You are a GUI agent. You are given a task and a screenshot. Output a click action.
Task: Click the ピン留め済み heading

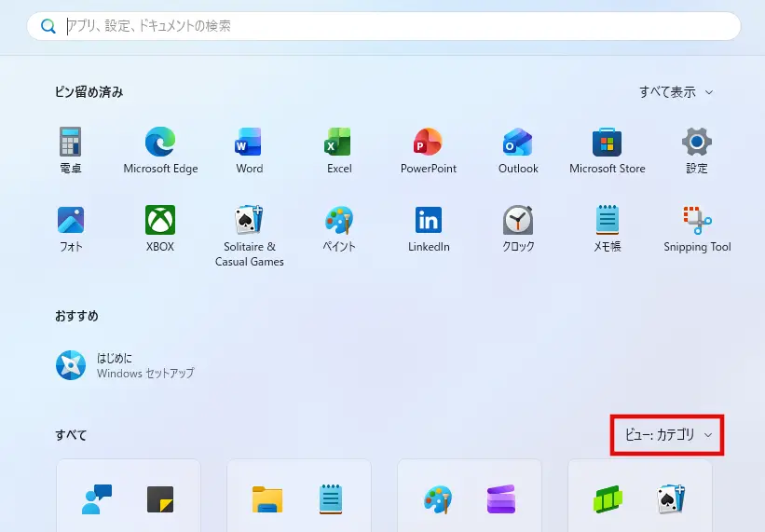(89, 92)
